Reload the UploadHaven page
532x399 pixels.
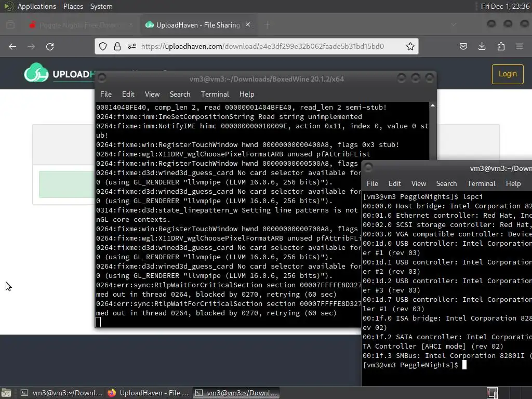pyautogui.click(x=50, y=46)
